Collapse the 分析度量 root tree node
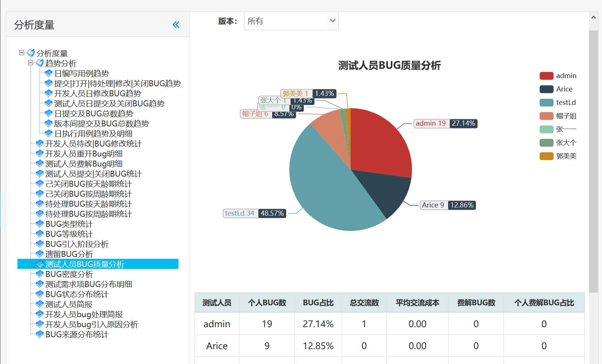The image size is (602, 364). pos(22,53)
